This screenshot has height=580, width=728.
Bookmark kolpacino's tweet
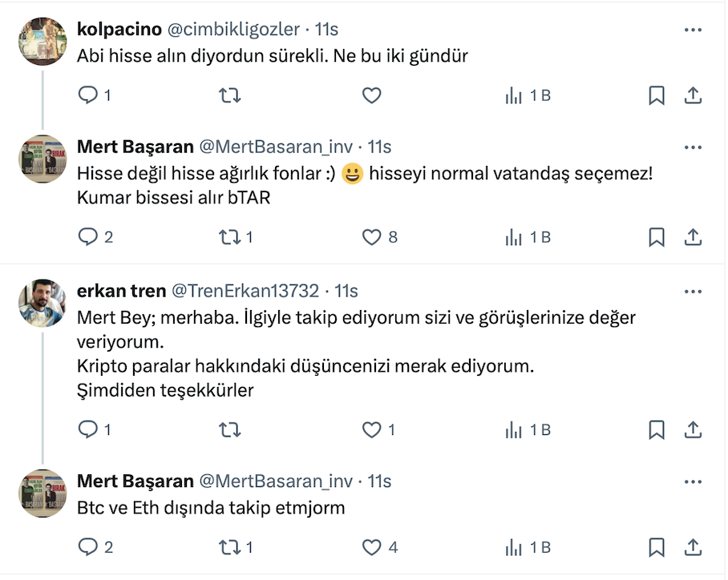point(656,96)
